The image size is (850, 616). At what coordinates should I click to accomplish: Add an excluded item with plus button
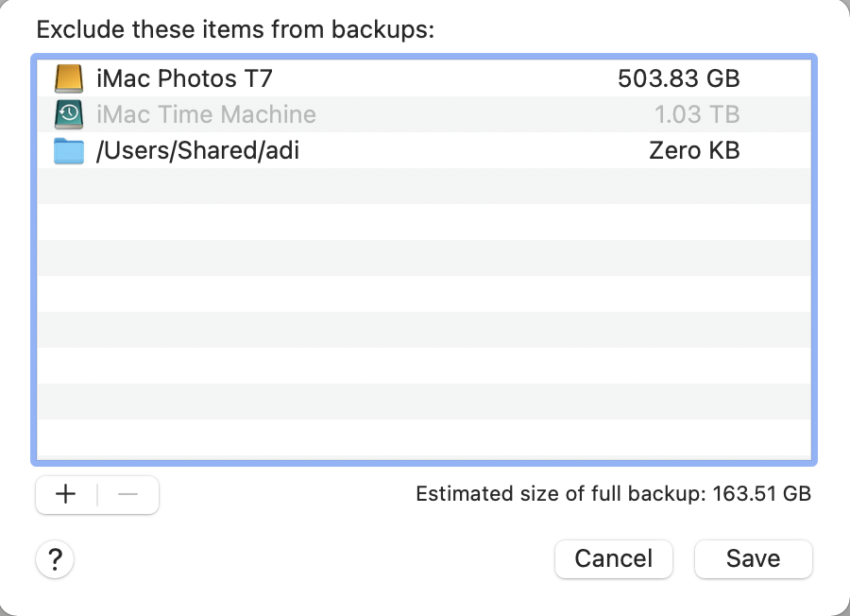click(66, 494)
